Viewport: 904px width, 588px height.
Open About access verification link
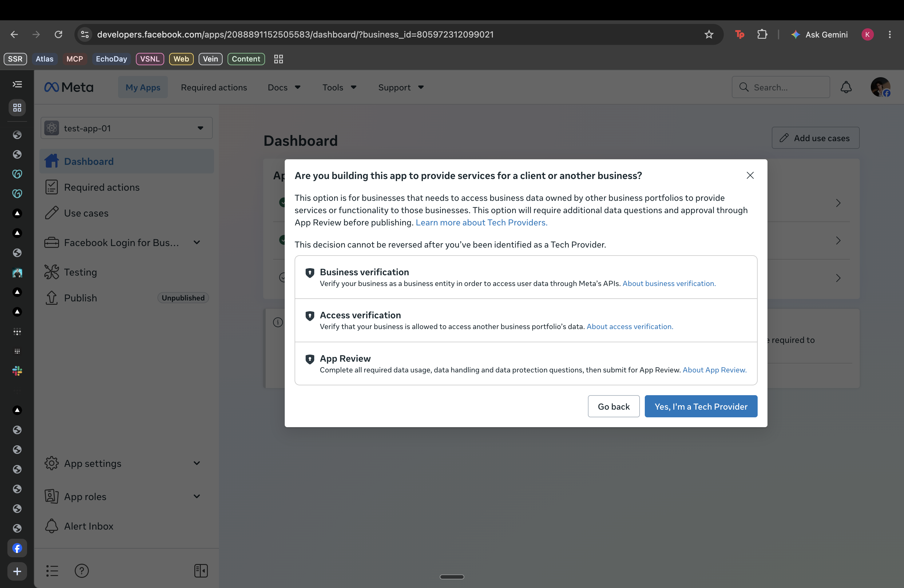coord(630,327)
